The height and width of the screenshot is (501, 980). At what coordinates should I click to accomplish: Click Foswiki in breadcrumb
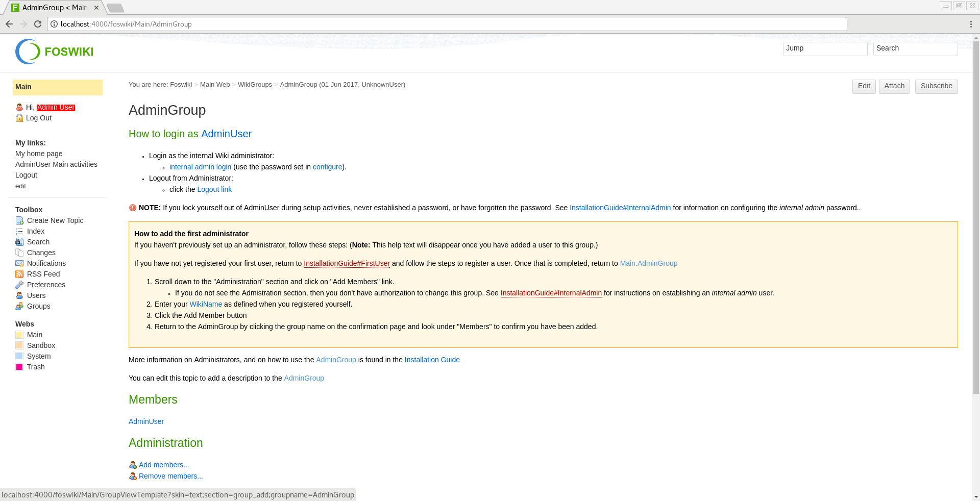pos(181,85)
